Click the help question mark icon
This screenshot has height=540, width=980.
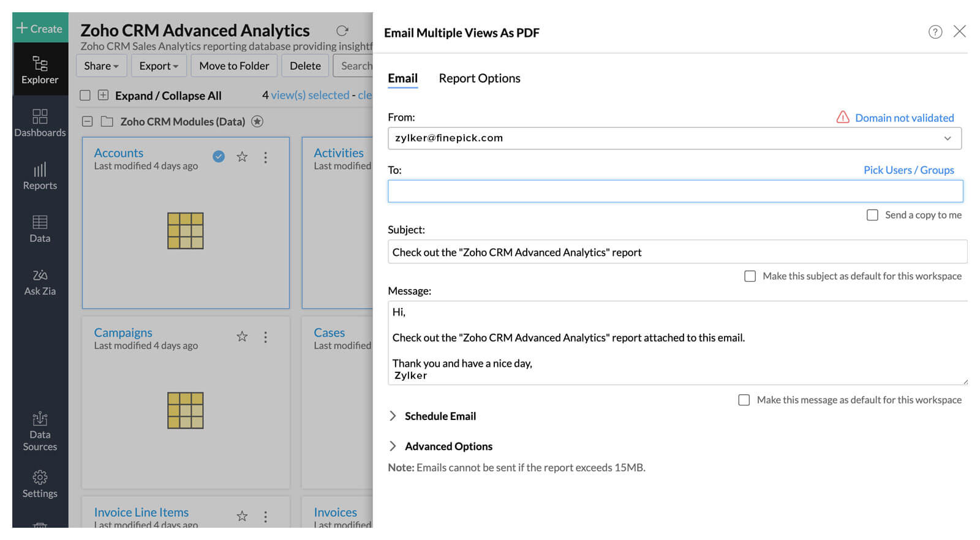pyautogui.click(x=935, y=32)
